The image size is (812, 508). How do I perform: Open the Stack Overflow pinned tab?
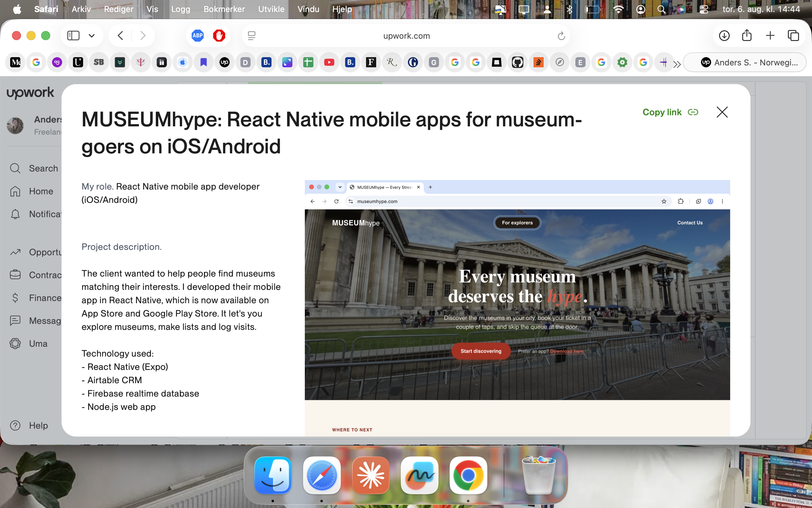(x=539, y=62)
